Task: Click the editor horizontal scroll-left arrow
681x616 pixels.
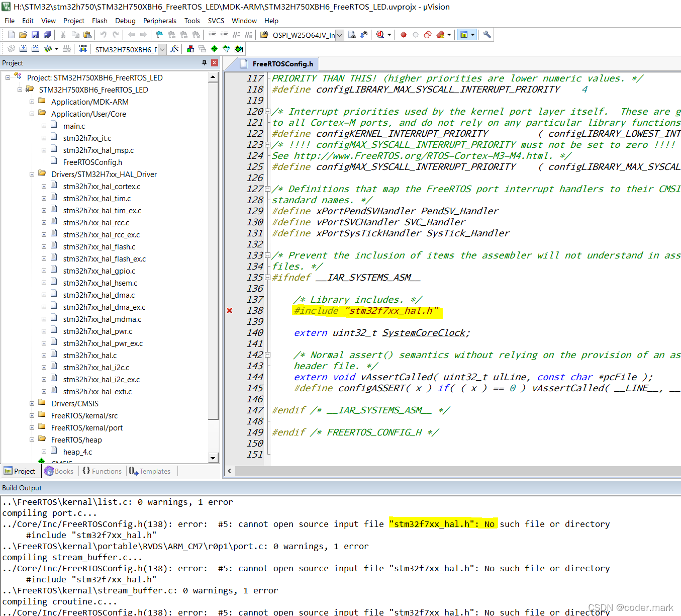Action: tap(230, 471)
